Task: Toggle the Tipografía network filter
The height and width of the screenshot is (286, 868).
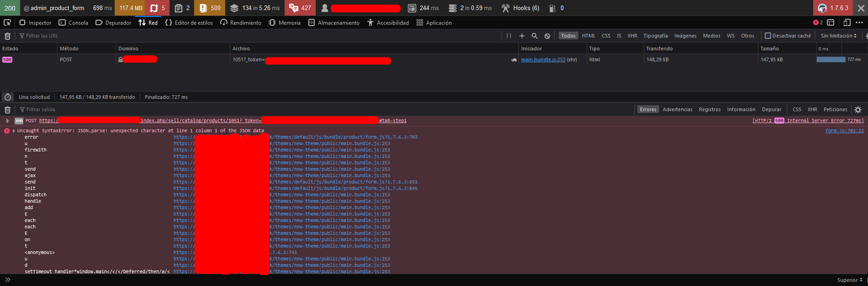Action: pyautogui.click(x=656, y=36)
